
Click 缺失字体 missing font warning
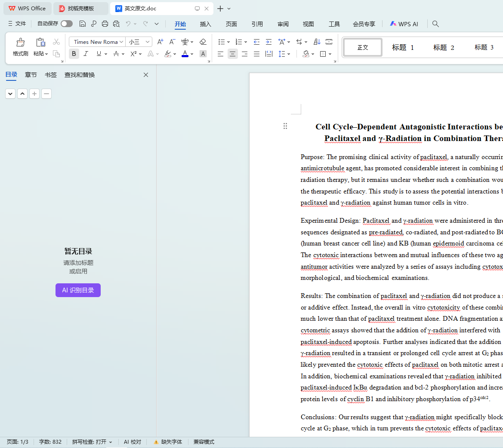point(168,442)
